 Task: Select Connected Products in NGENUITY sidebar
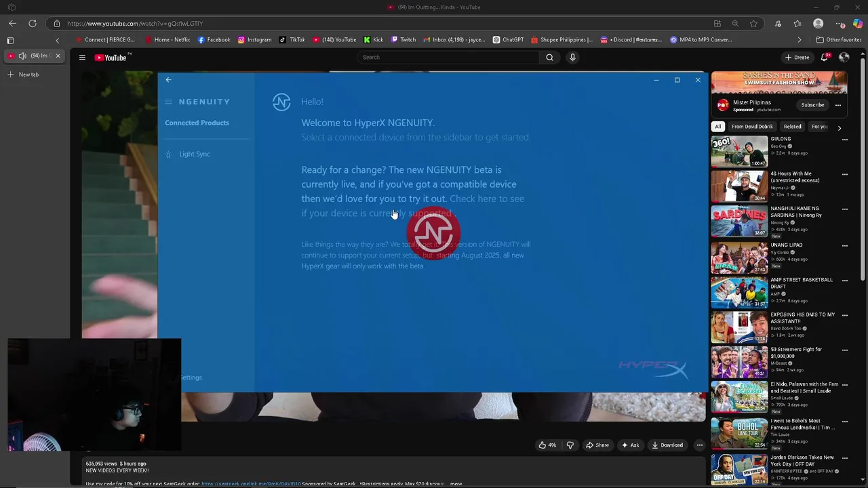coord(197,123)
